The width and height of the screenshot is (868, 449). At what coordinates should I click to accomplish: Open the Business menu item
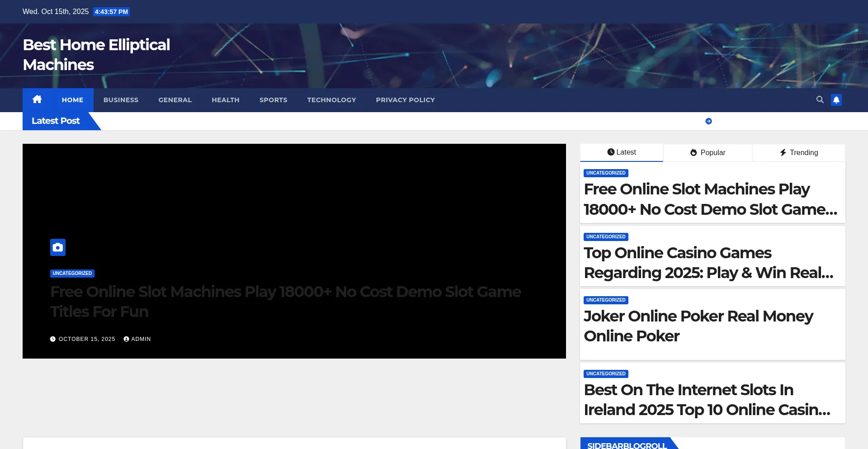121,100
